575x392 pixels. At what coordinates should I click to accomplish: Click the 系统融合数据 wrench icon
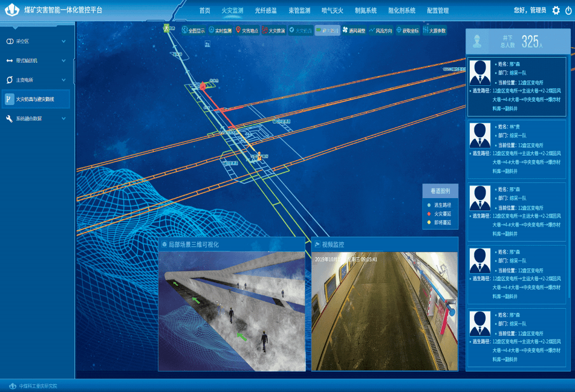pyautogui.click(x=9, y=118)
